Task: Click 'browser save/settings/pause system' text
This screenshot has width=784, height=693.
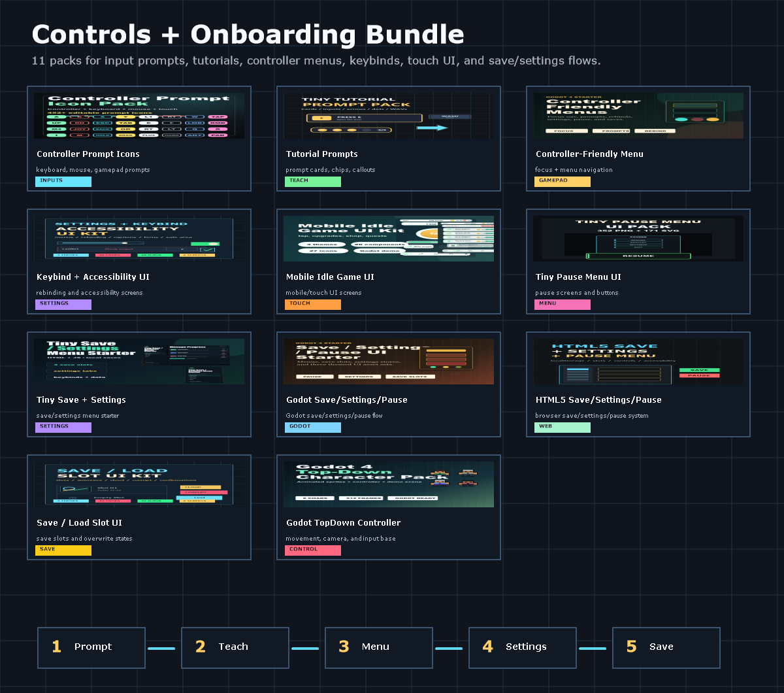Action: point(592,416)
